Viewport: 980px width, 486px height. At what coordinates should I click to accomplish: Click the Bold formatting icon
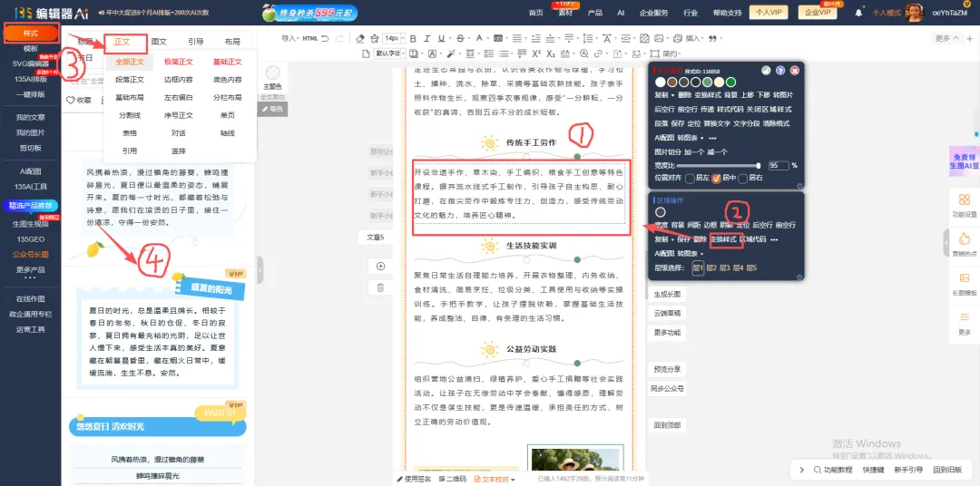[413, 39]
